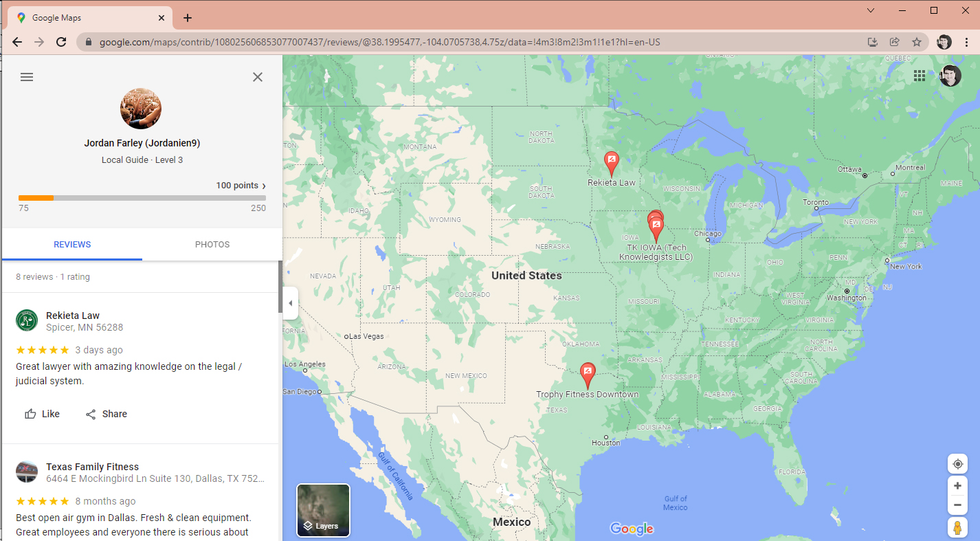This screenshot has height=541, width=980.
Task: Close the contributor side panel
Action: pos(258,77)
